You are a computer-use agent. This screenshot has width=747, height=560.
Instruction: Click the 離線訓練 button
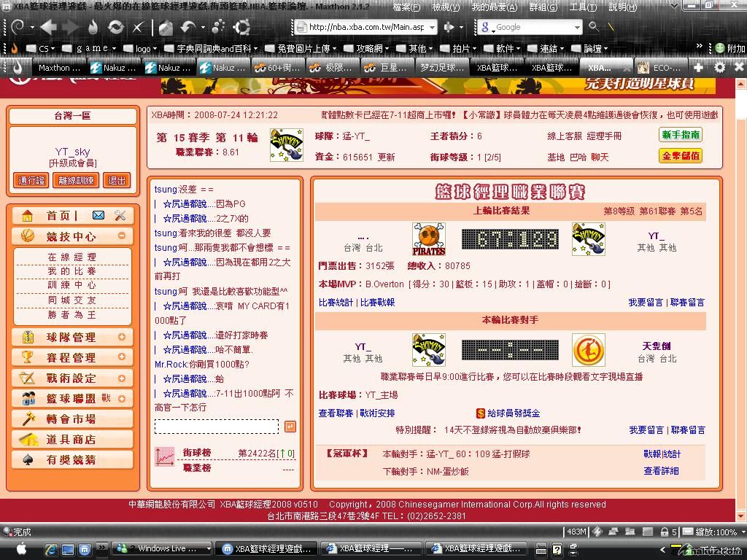[75, 181]
